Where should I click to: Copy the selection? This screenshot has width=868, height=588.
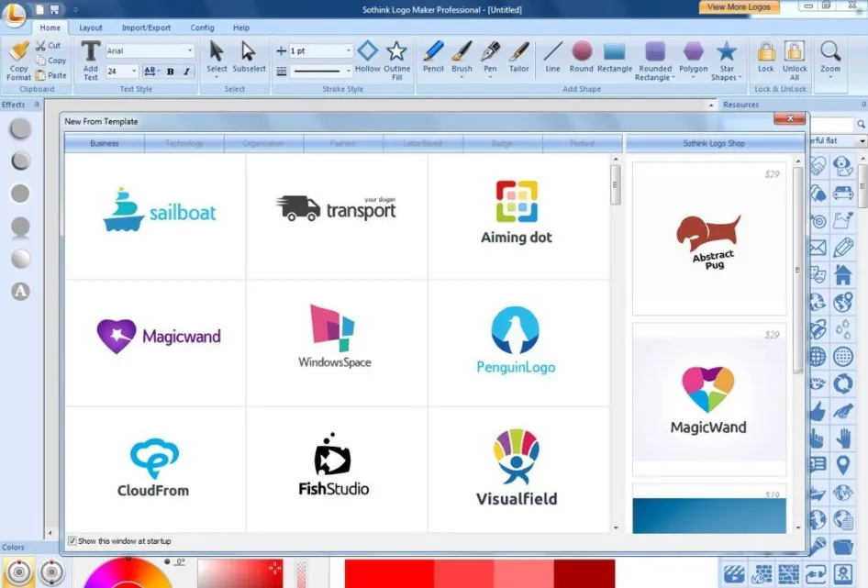(x=50, y=61)
